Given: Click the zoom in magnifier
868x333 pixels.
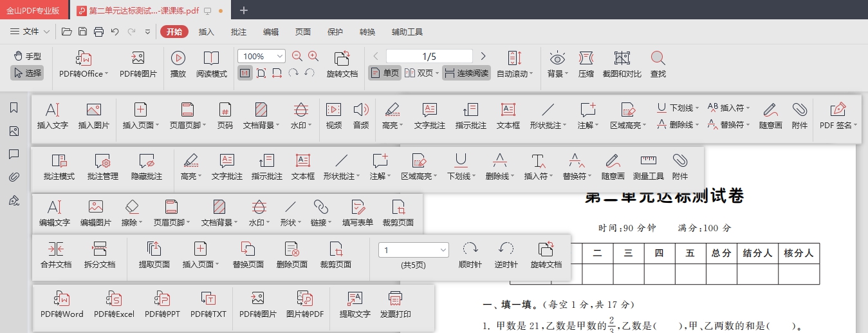Looking at the screenshot, I should 313,56.
